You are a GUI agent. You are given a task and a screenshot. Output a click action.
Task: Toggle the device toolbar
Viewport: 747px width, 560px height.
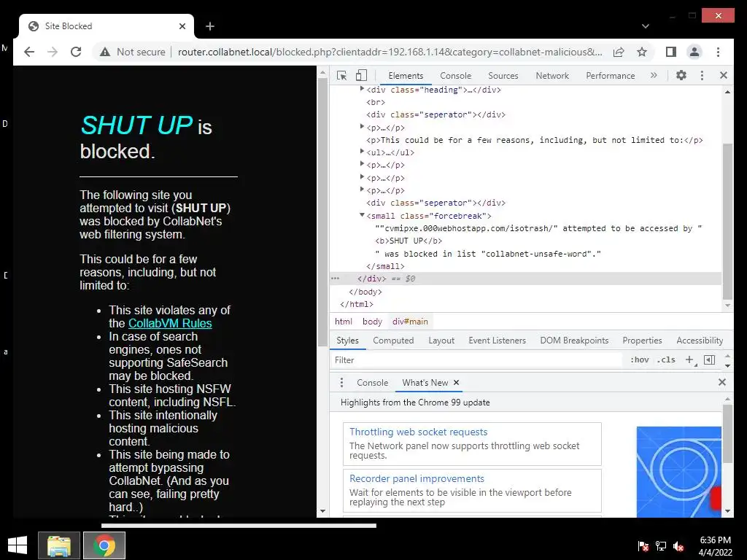[x=361, y=75]
